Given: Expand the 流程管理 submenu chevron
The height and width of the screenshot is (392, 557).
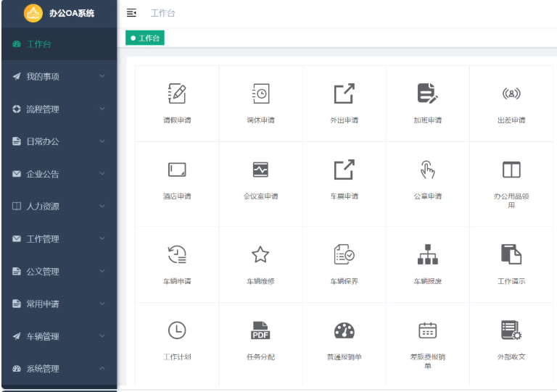Looking at the screenshot, I should coord(102,109).
